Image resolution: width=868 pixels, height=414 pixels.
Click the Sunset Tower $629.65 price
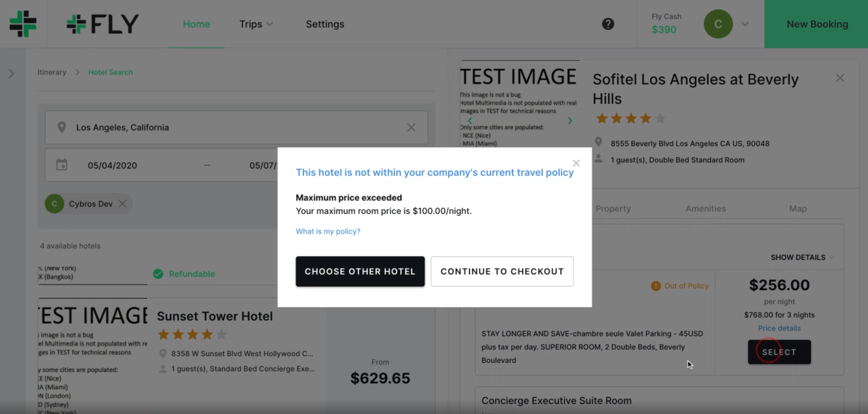click(380, 378)
